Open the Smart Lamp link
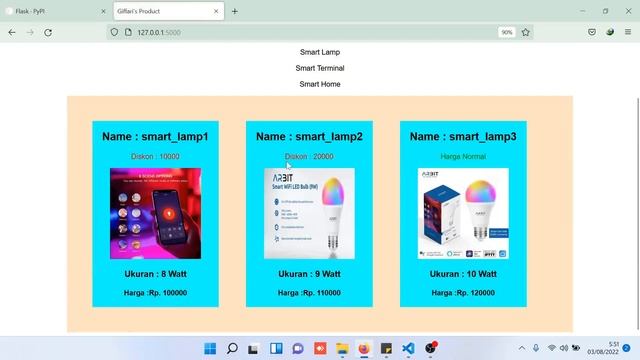 [320, 52]
